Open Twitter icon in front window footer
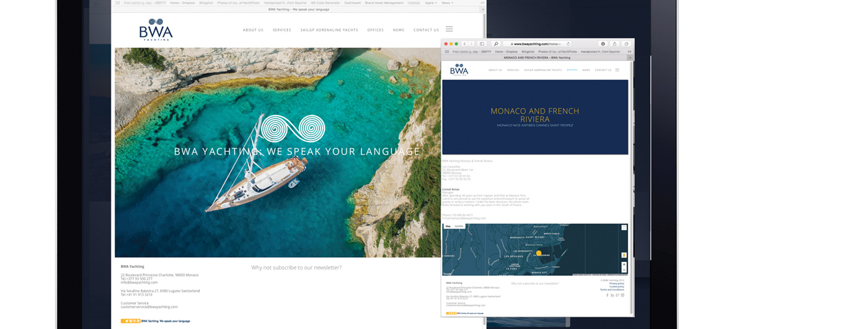Screen dimensions: 868x329 pyautogui.click(x=618, y=295)
